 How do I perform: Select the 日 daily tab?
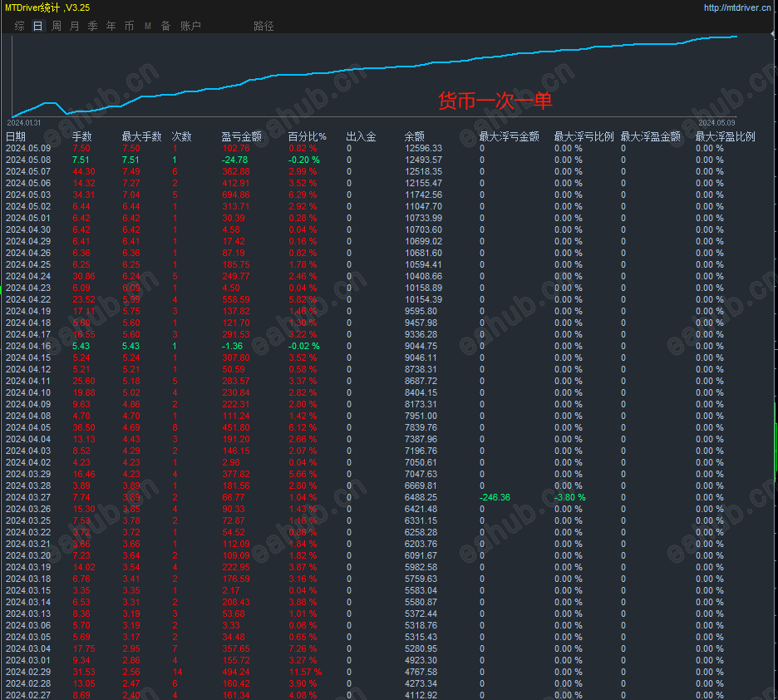(37, 26)
